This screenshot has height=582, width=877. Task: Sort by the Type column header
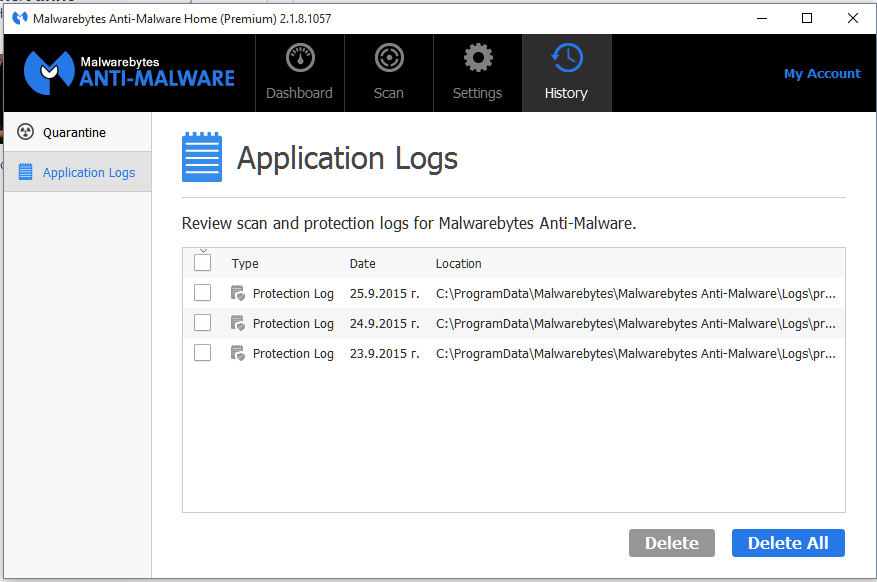click(x=245, y=263)
